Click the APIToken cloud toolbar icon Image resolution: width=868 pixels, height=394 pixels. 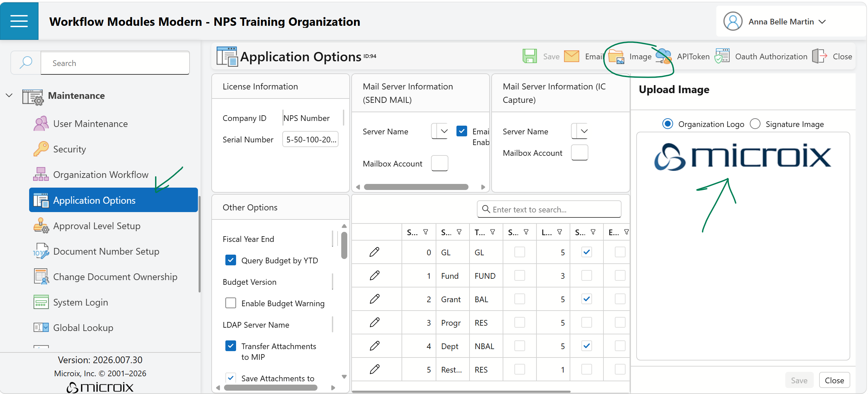664,56
